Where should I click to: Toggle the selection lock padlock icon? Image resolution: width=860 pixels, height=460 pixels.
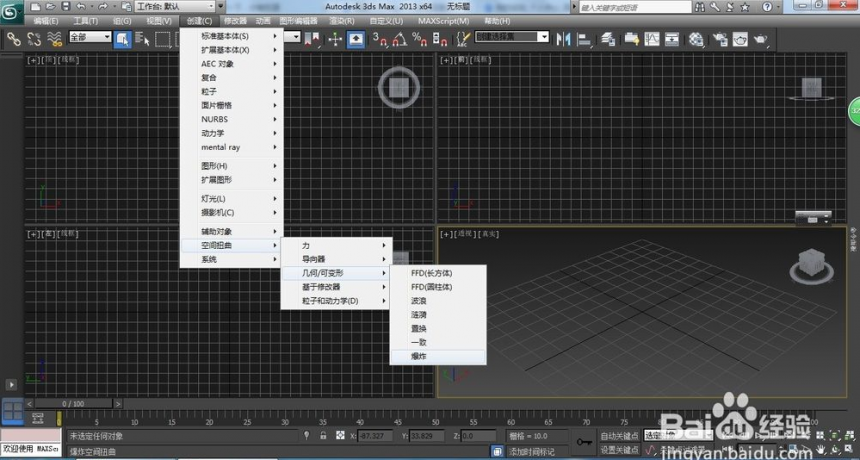[324, 435]
